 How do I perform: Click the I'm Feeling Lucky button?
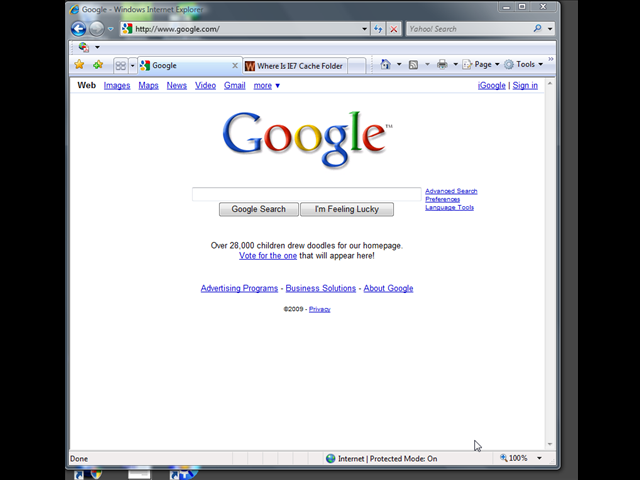pyautogui.click(x=347, y=209)
